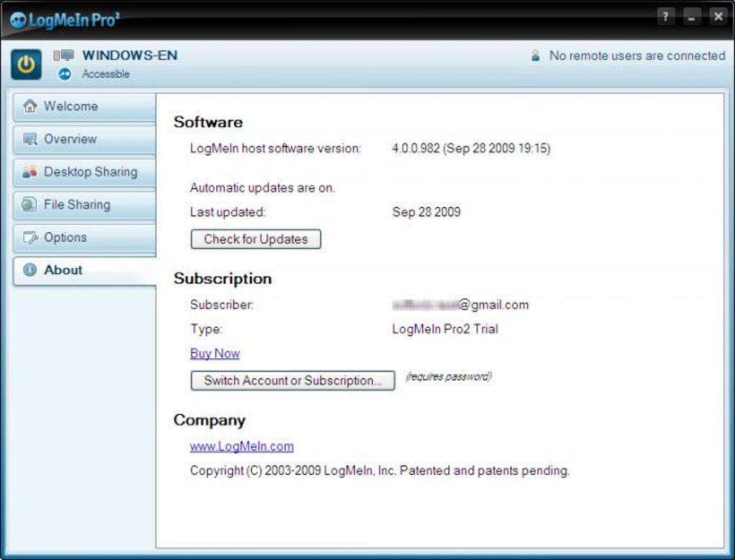
Task: Click the 'Accessible' status label
Action: click(x=106, y=74)
